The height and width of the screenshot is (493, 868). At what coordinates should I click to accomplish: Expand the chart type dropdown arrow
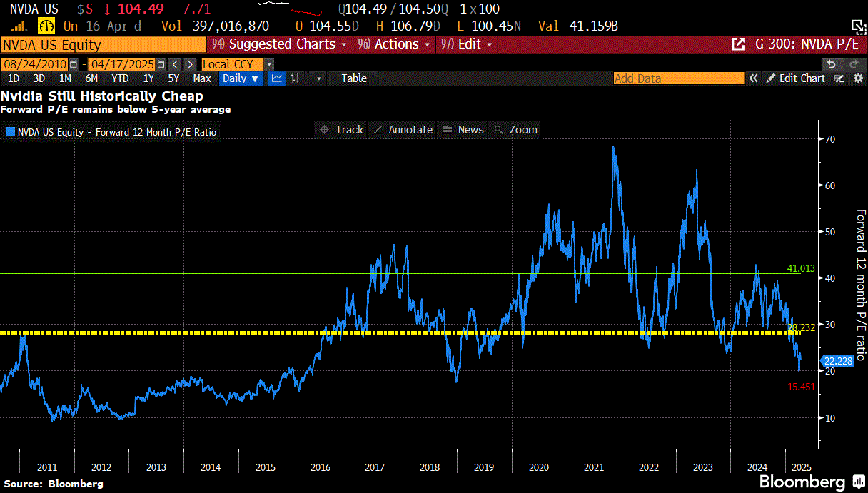pos(318,78)
